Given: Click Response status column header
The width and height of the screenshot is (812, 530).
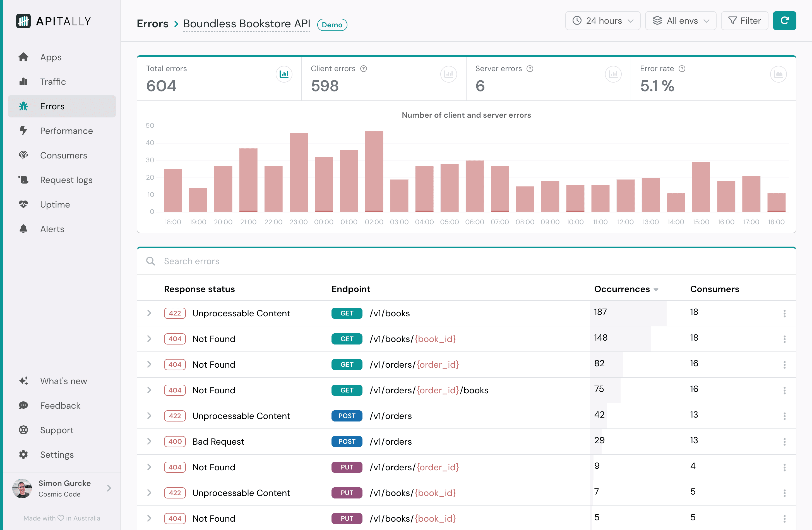Looking at the screenshot, I should pyautogui.click(x=199, y=289).
